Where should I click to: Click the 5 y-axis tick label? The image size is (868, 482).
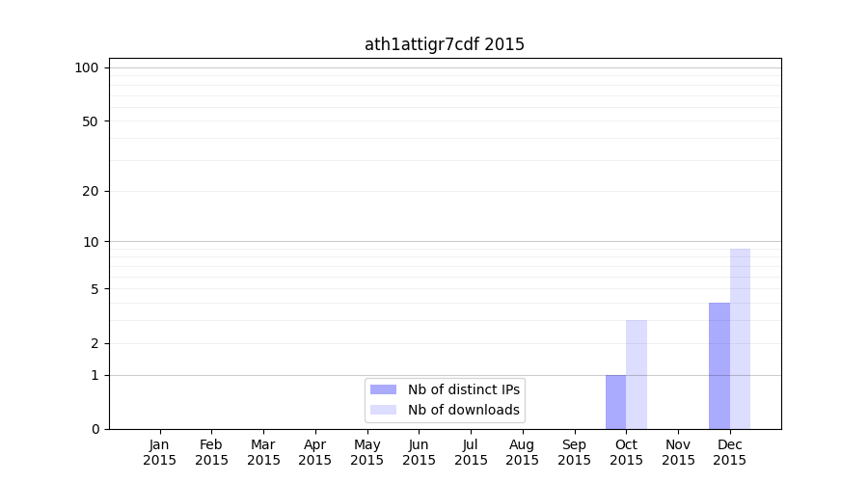[94, 289]
